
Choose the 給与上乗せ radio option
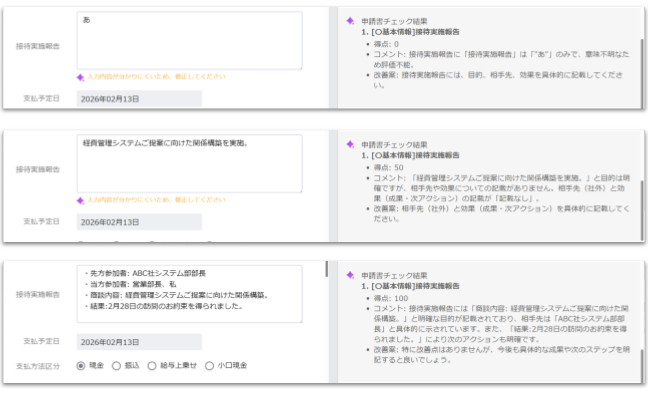(x=152, y=366)
